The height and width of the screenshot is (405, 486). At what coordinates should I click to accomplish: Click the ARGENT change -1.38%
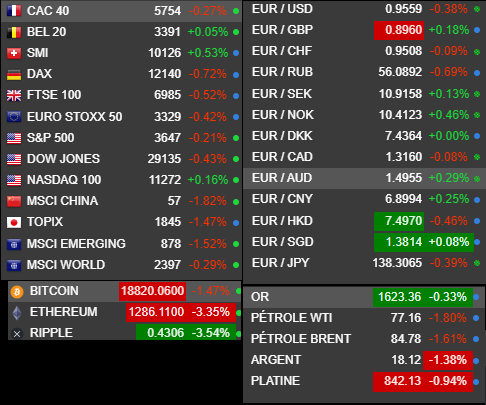[x=448, y=360]
